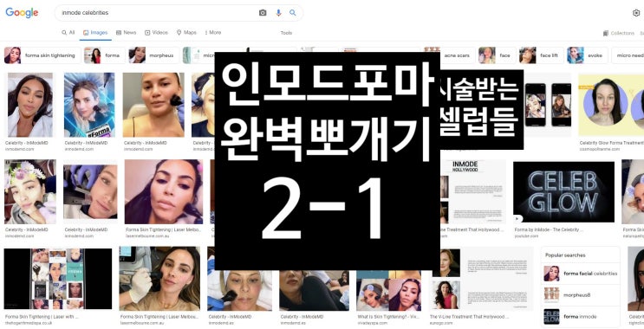Open the two smartphones image result
The height and width of the screenshot is (329, 644).
(548, 105)
